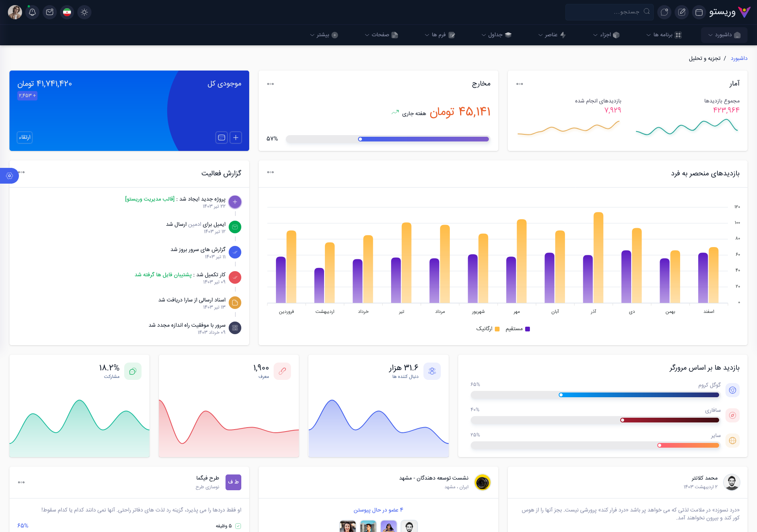Expand the برنامه ها menu
The image size is (757, 532).
664,35
